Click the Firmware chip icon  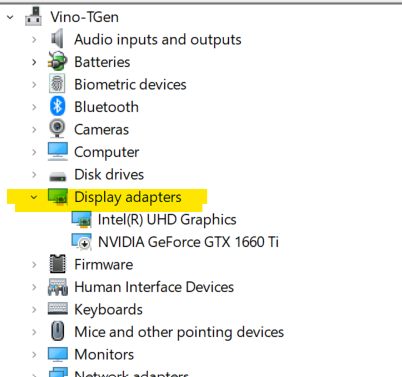[x=57, y=264]
